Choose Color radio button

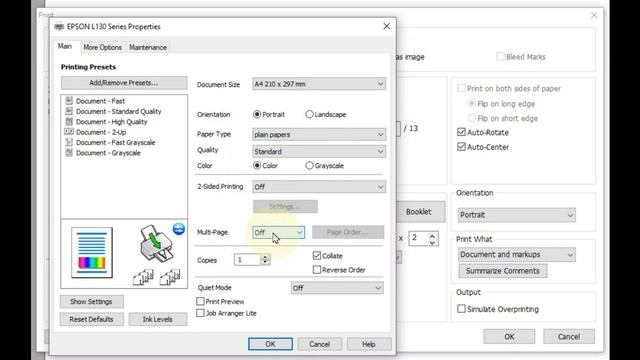pyautogui.click(x=257, y=165)
